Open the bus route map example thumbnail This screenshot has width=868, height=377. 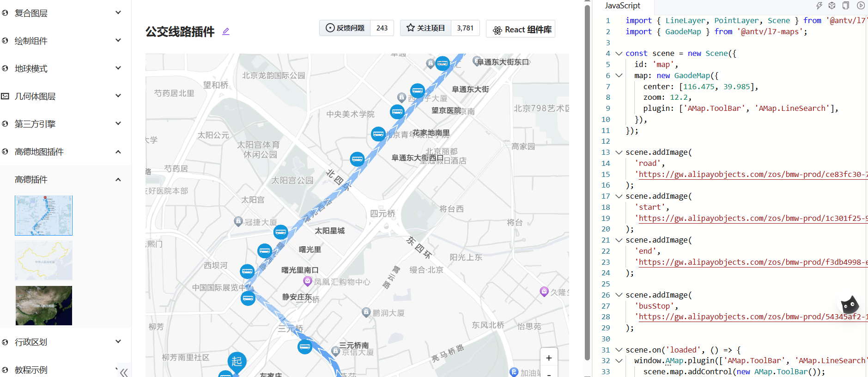[x=44, y=215]
